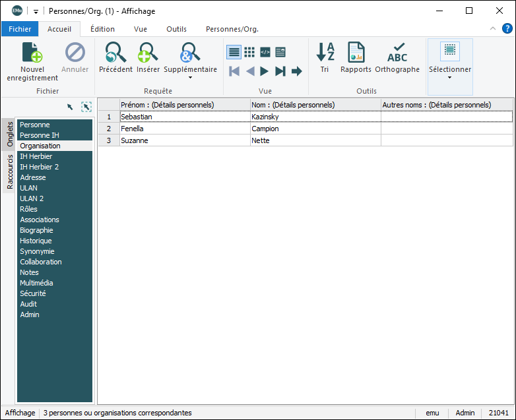Switch to the XML code view icon

point(265,52)
